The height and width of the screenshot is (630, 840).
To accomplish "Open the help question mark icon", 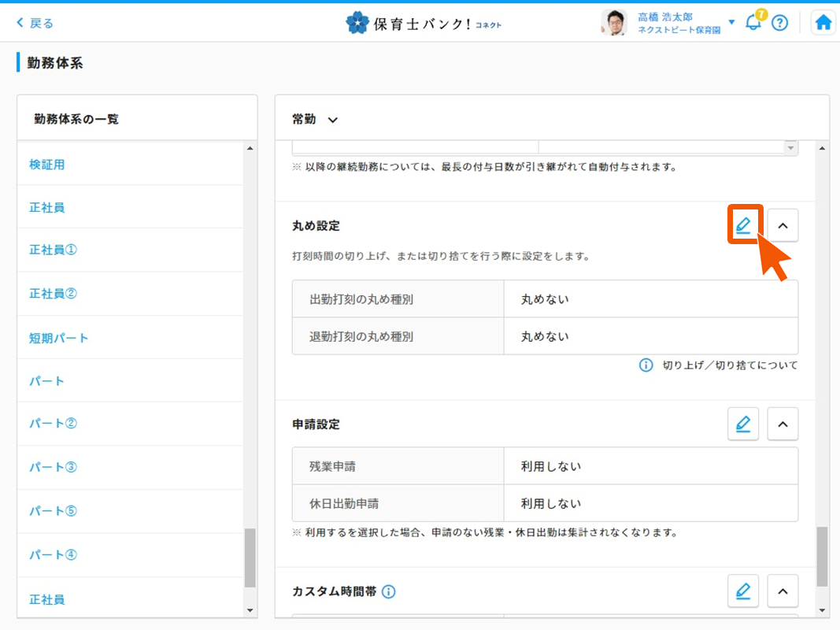I will pyautogui.click(x=779, y=23).
